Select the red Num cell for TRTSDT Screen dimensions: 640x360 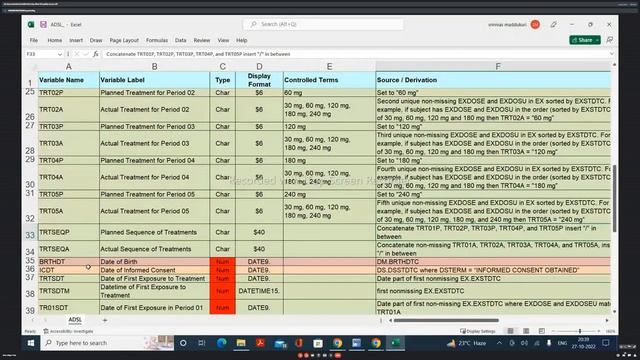pos(222,279)
